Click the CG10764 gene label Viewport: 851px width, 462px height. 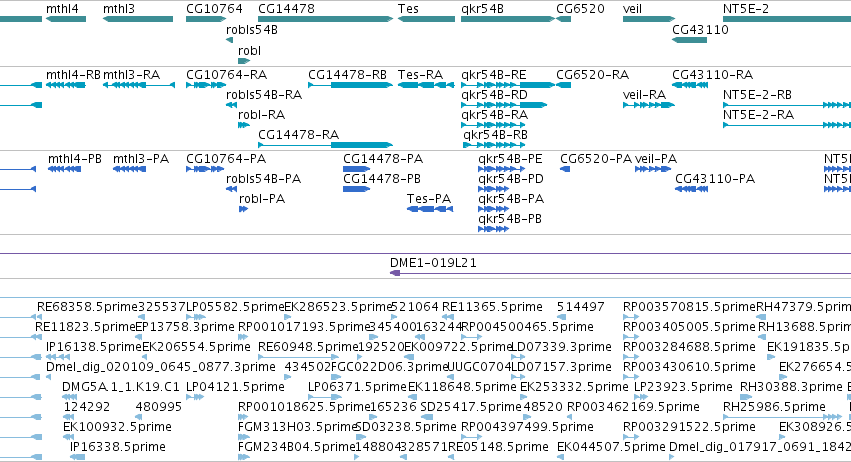click(214, 9)
